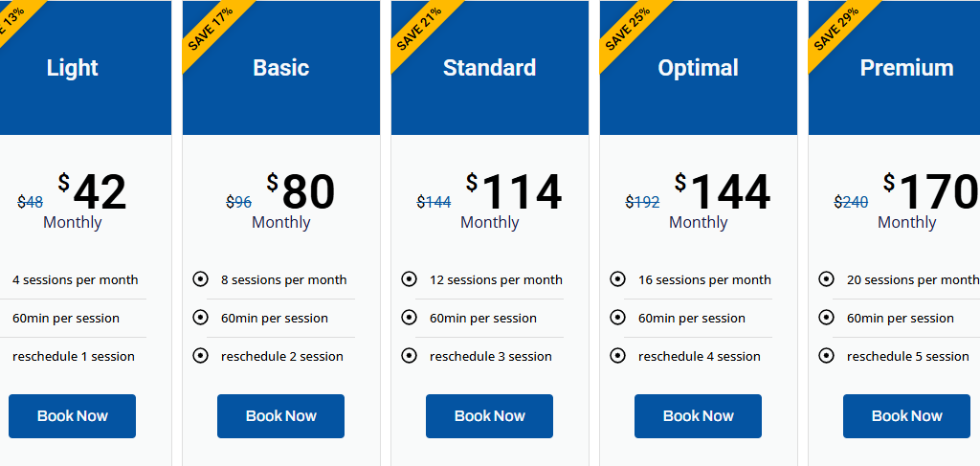
Task: Book the Standard plan now
Action: coord(489,416)
